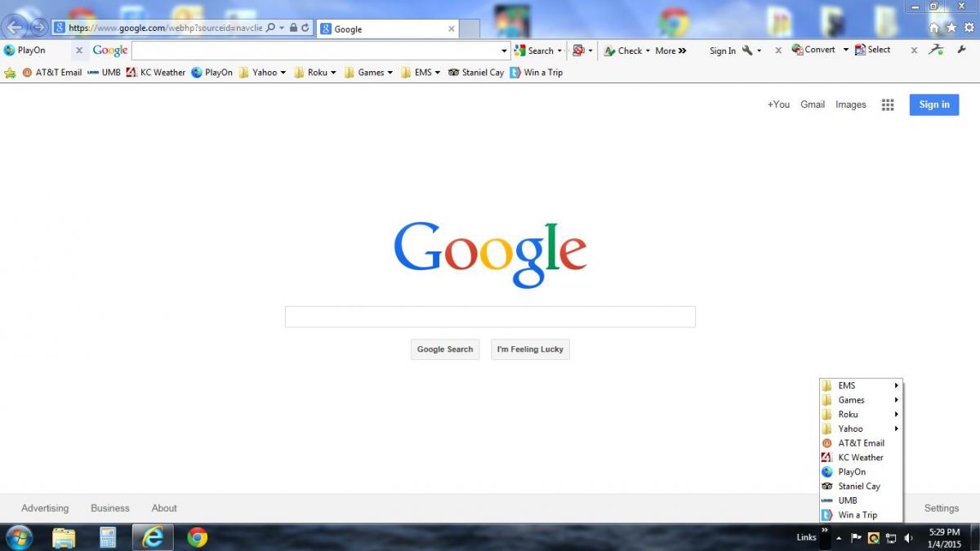
Task: Open the popup blocker dropdown arrow
Action: pos(590,51)
